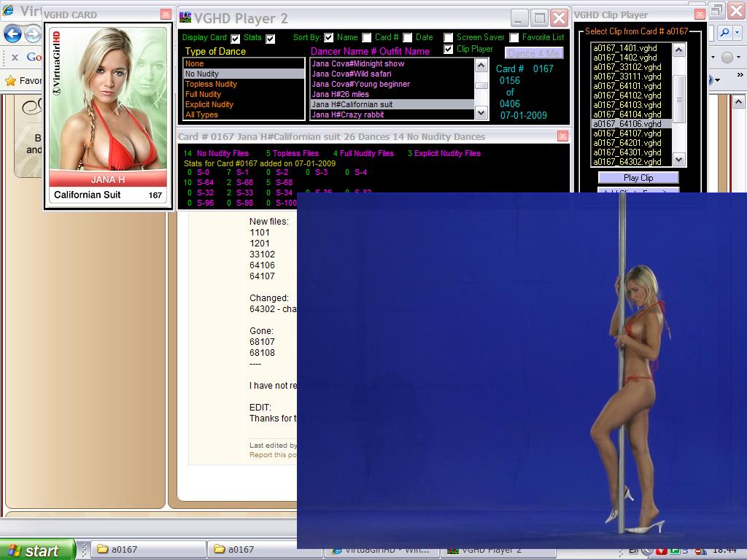Select All Types in Type of Dance
The width and height of the screenshot is (747, 560).
tap(244, 114)
